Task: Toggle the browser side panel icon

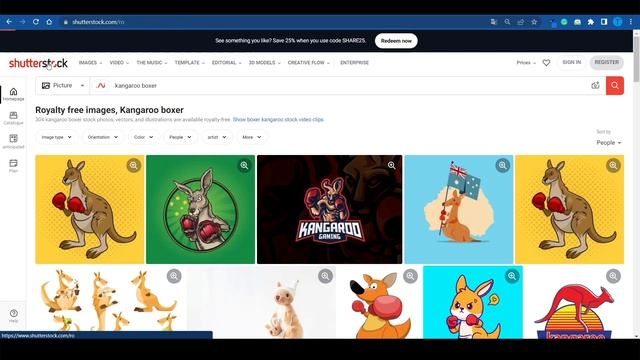Action: (604, 22)
